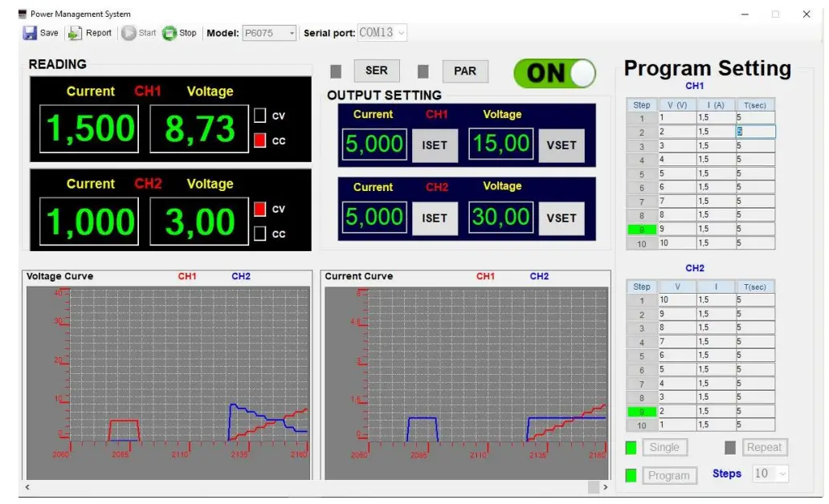
Task: Click the indicator square beside SER
Action: (x=336, y=71)
